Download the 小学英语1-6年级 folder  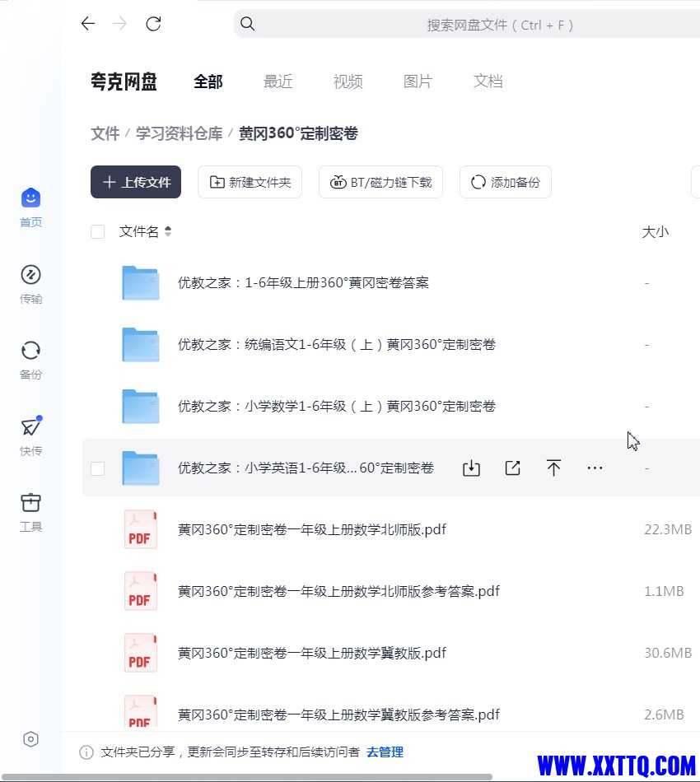(472, 468)
